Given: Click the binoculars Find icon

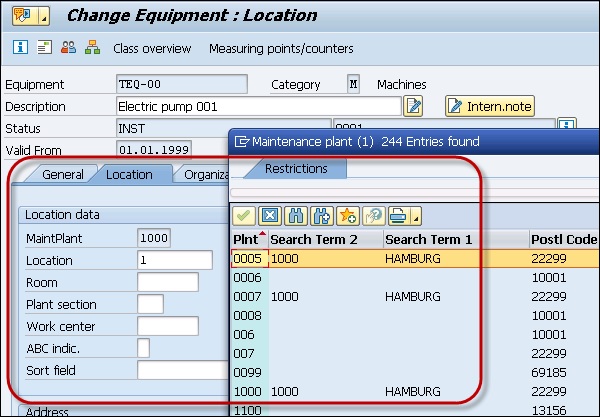Looking at the screenshot, I should pyautogui.click(x=295, y=215).
